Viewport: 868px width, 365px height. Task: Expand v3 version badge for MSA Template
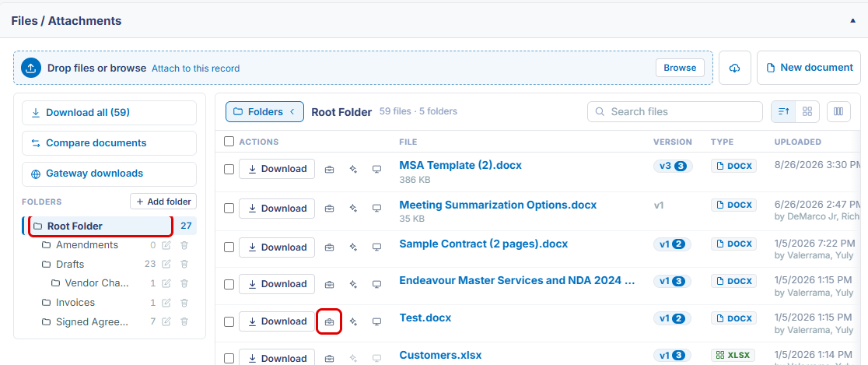pyautogui.click(x=673, y=167)
